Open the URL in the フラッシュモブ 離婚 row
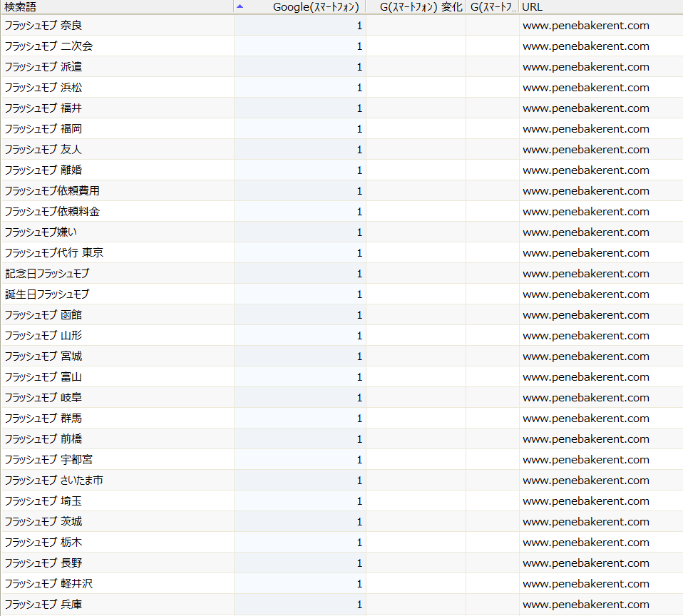 tap(585, 170)
